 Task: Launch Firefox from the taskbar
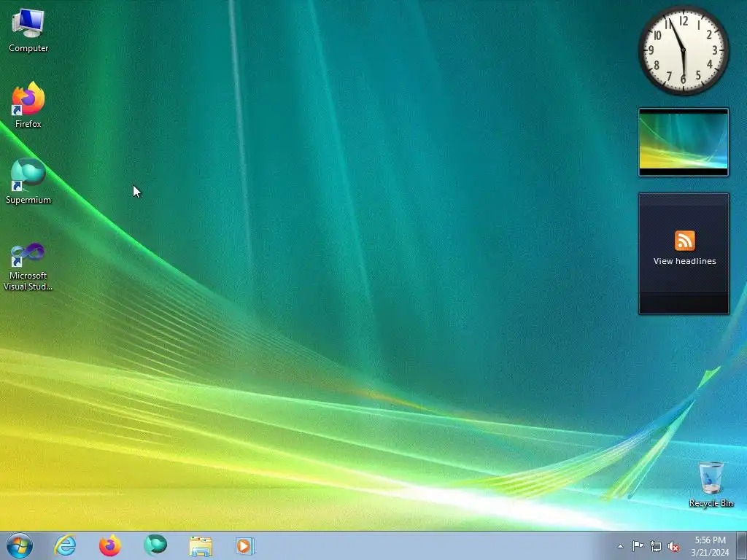(110, 545)
